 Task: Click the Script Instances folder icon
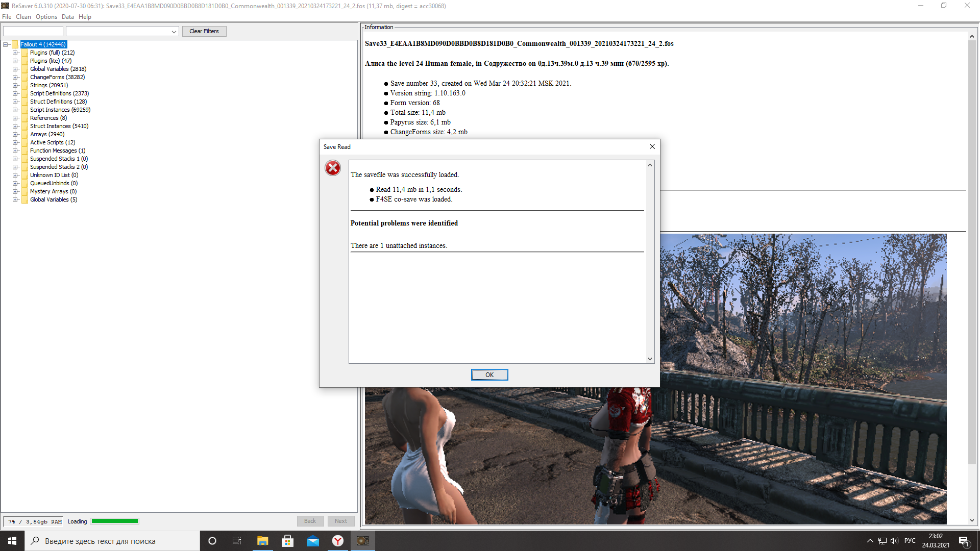24,110
